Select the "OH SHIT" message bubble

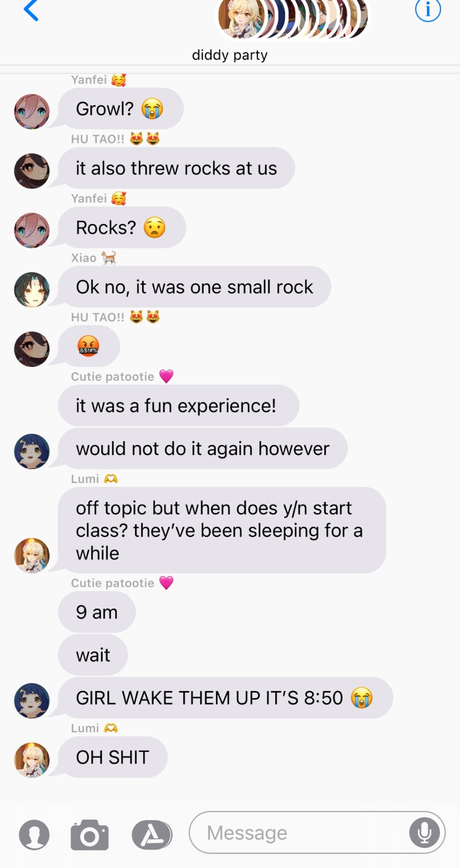pyautogui.click(x=113, y=757)
